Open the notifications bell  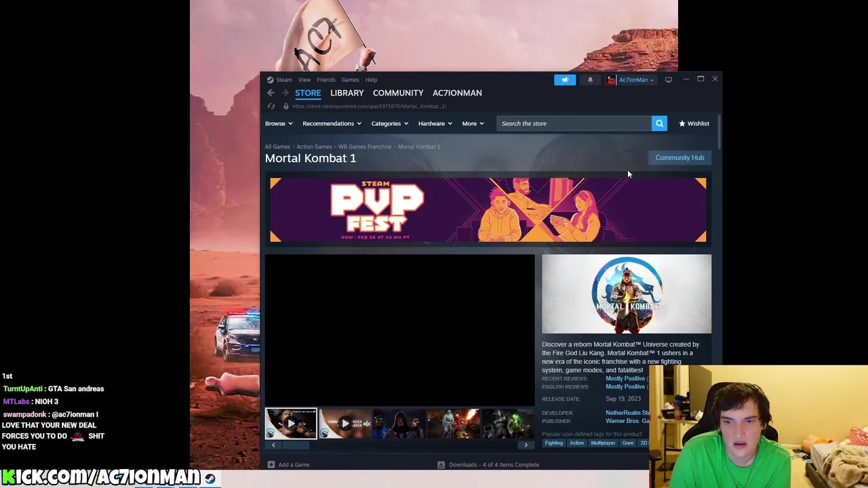click(x=590, y=80)
